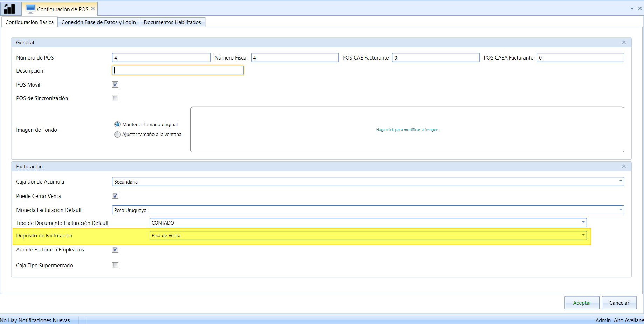Uncheck Admite Facturar a Empleados

click(115, 249)
